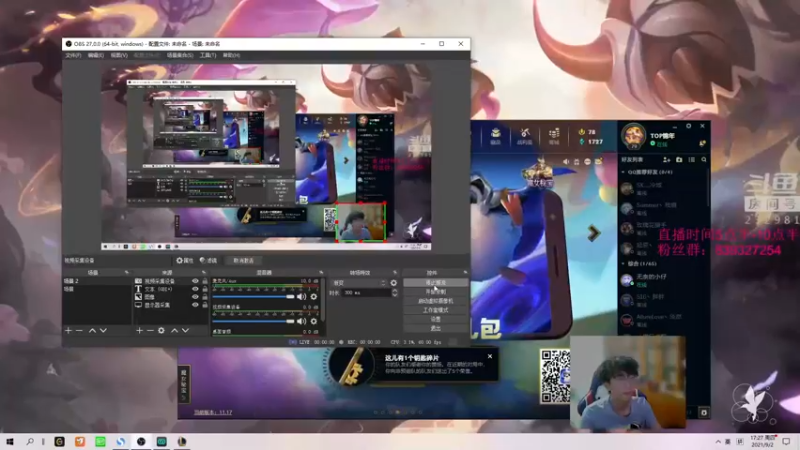Adjust the 时长 300 ms duration stepper arrows
This screenshot has height=450, width=800.
(394, 293)
